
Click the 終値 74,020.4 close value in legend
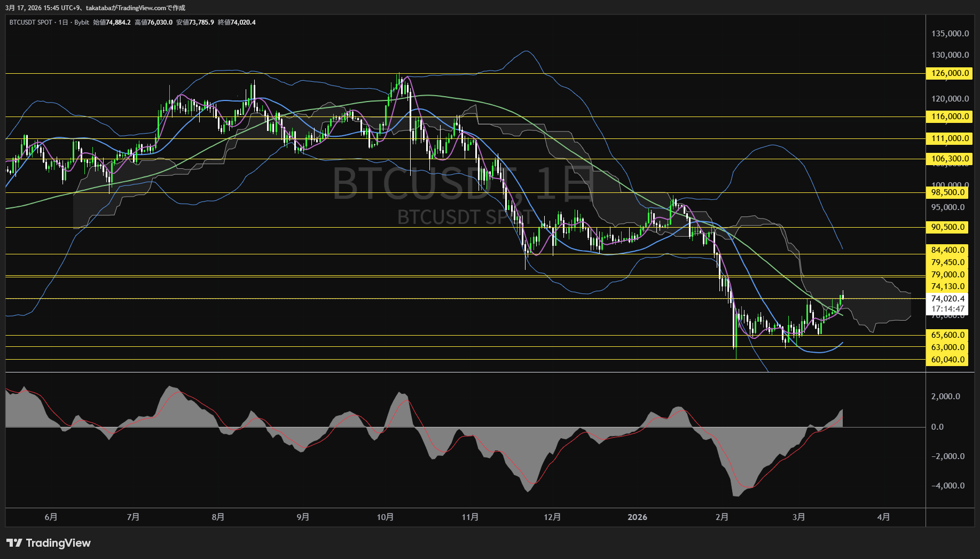point(237,22)
